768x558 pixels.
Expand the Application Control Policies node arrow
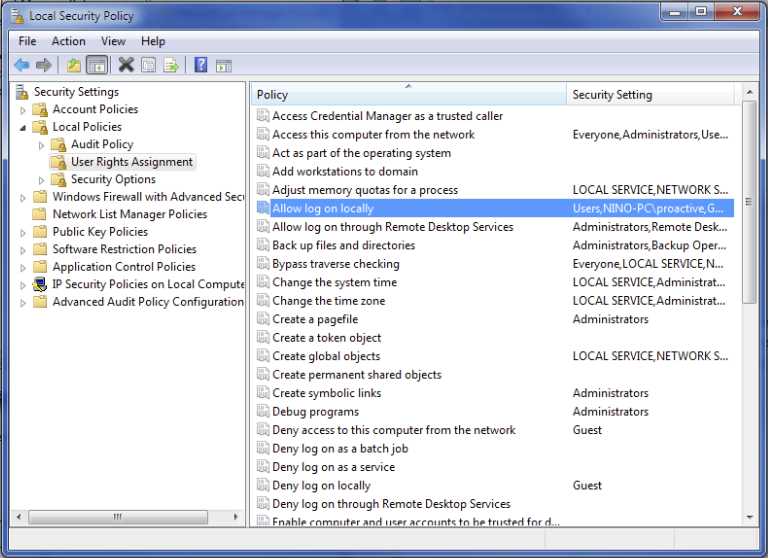click(x=23, y=268)
